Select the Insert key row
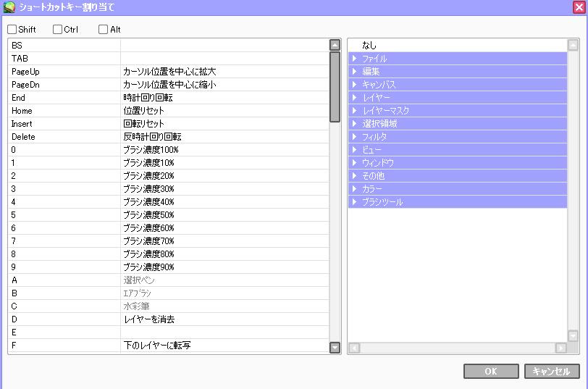Image resolution: width=588 pixels, height=389 pixels. tap(169, 123)
